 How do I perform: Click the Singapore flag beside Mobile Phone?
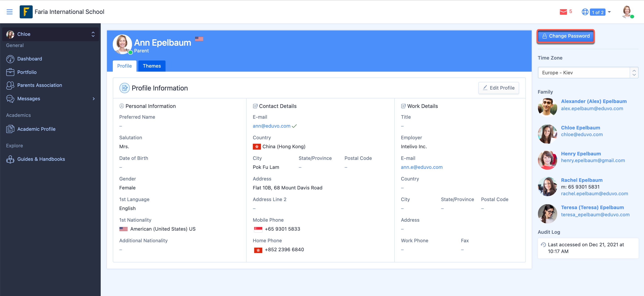click(258, 229)
